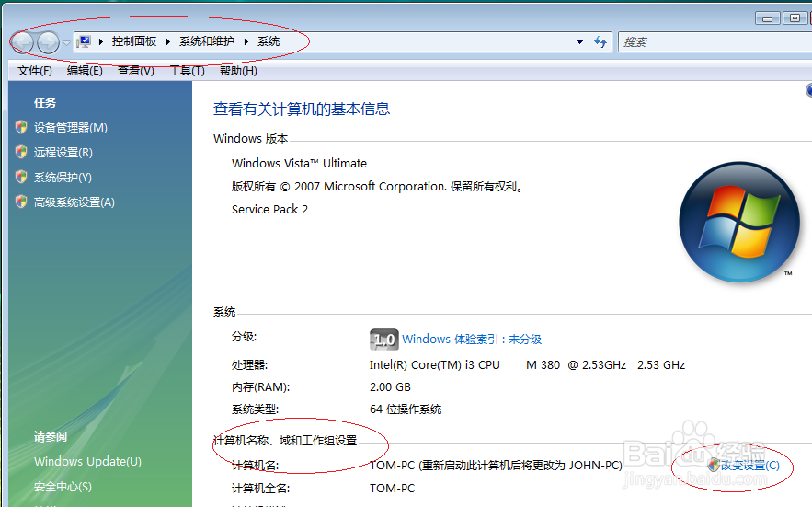
Task: Open the 编辑(E) menu
Action: [x=85, y=71]
